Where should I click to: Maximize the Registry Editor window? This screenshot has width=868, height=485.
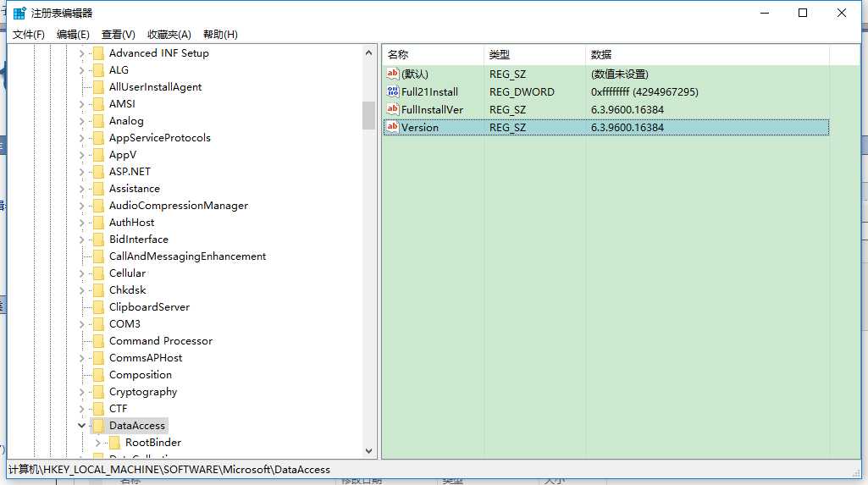coord(803,13)
